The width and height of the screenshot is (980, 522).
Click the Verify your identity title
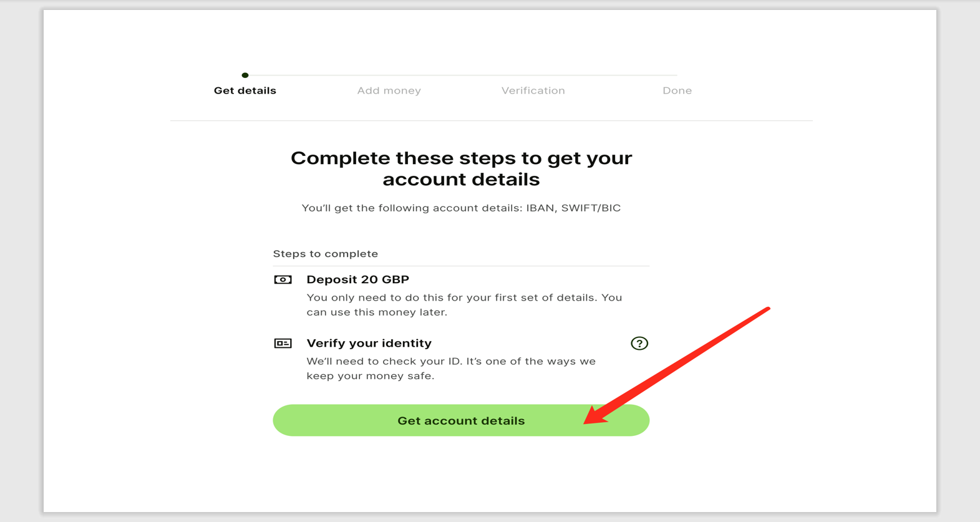[369, 343]
